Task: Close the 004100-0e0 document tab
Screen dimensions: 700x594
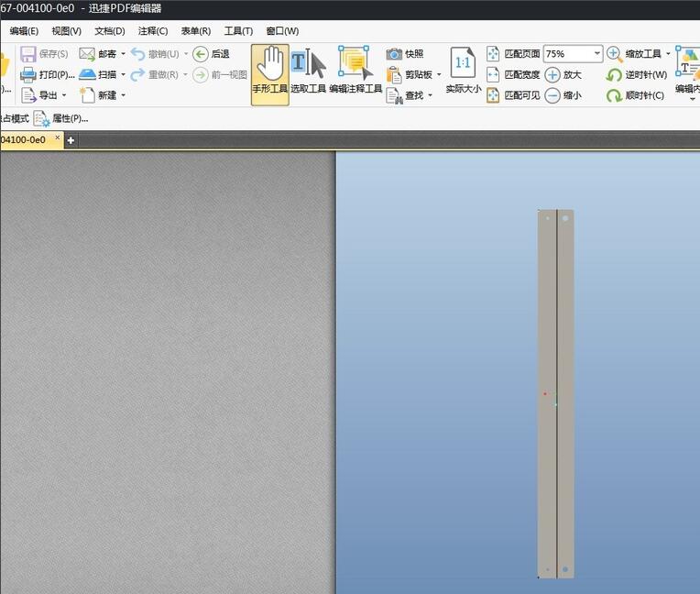Action: [58, 139]
